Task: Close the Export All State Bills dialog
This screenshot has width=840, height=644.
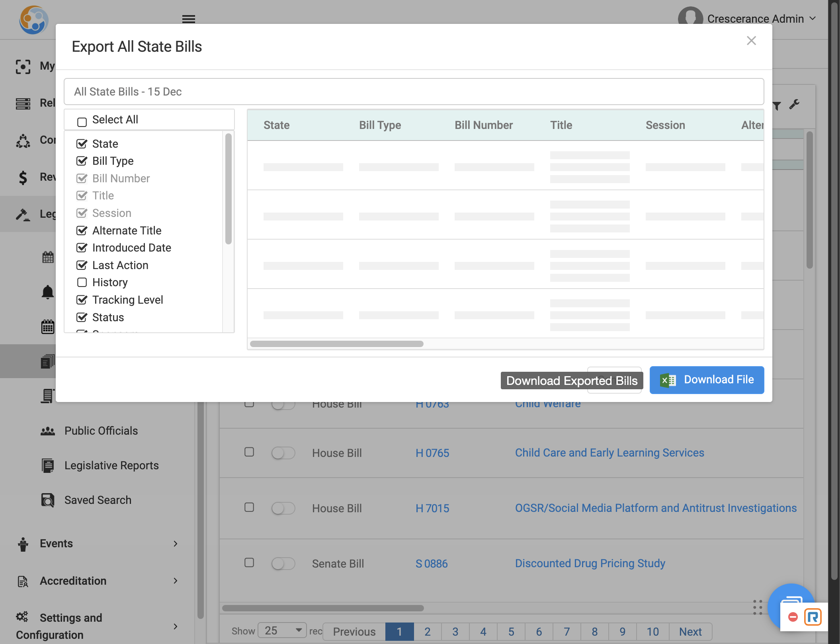Action: click(x=751, y=41)
